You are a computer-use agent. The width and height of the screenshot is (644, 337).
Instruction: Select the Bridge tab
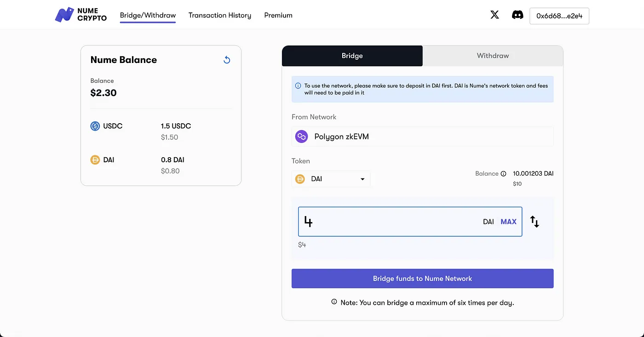pos(352,56)
